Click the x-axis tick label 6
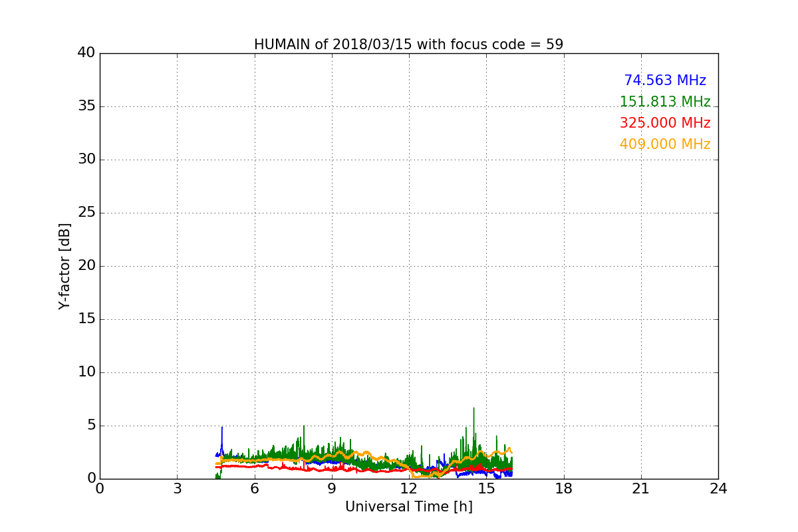This screenshot has width=798, height=532. click(x=254, y=489)
